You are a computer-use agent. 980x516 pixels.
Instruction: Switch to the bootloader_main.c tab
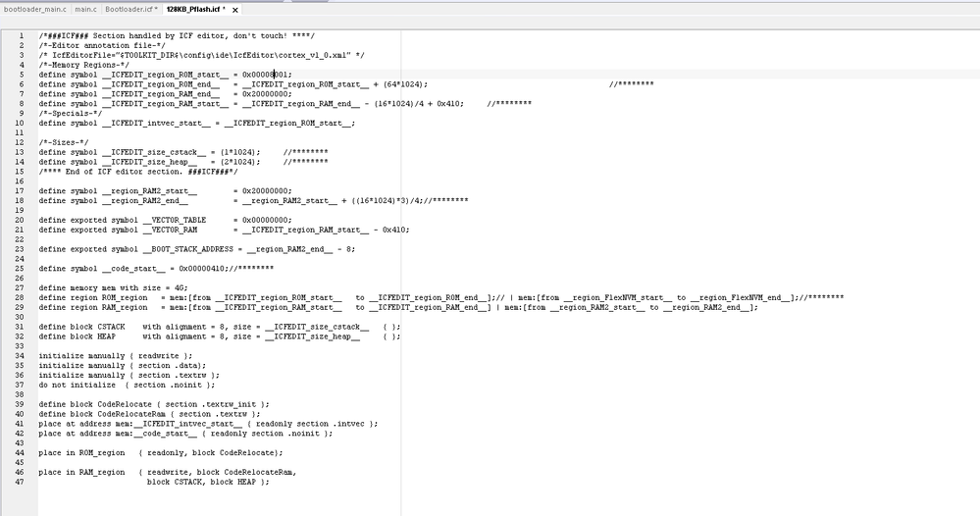35,10
